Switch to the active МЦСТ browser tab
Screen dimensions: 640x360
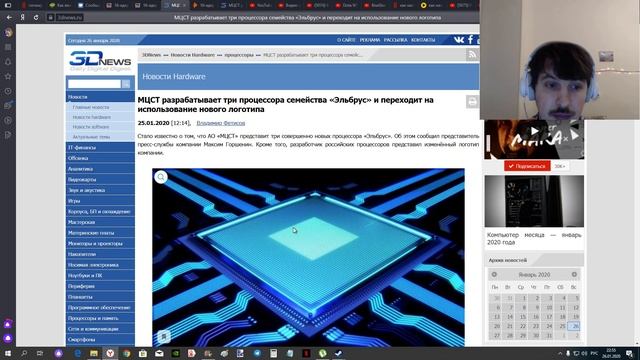(175, 5)
